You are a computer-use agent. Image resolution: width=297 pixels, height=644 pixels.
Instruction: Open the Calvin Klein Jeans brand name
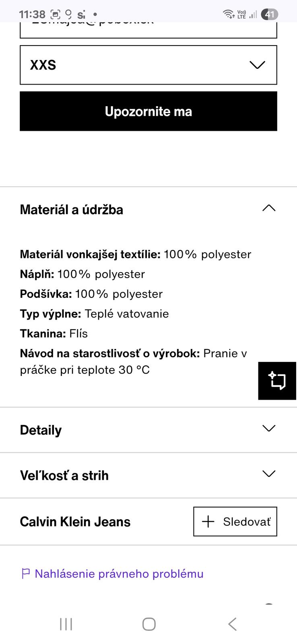tap(75, 522)
